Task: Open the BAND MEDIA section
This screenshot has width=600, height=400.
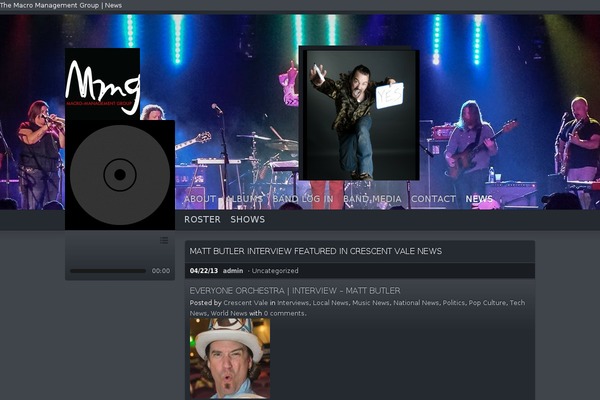Action: (x=372, y=199)
